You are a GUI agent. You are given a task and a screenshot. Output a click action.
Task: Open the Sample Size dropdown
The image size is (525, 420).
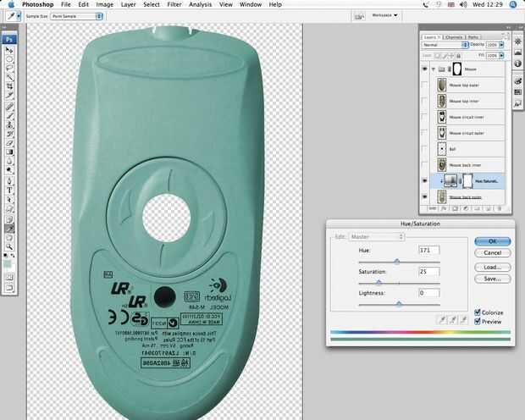point(75,16)
